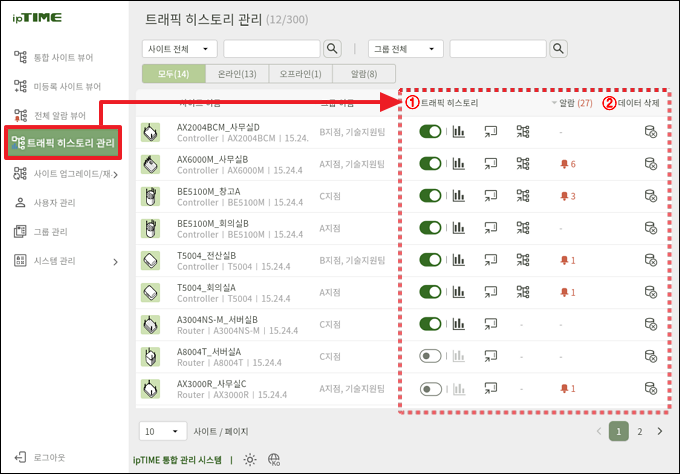Screen dimensions: 680x474
Task: Open remote connect icon for BE5100M_창고A
Action: pos(490,195)
